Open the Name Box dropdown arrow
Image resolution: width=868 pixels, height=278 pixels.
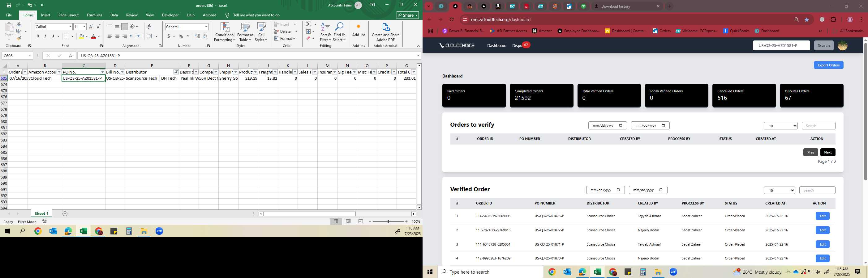pyautogui.click(x=30, y=56)
